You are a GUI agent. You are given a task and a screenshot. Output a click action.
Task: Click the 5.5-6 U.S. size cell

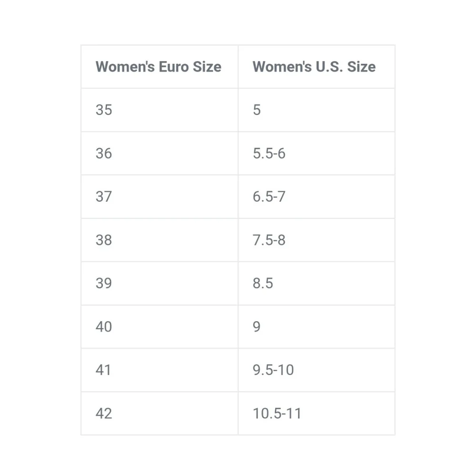[x=317, y=153]
